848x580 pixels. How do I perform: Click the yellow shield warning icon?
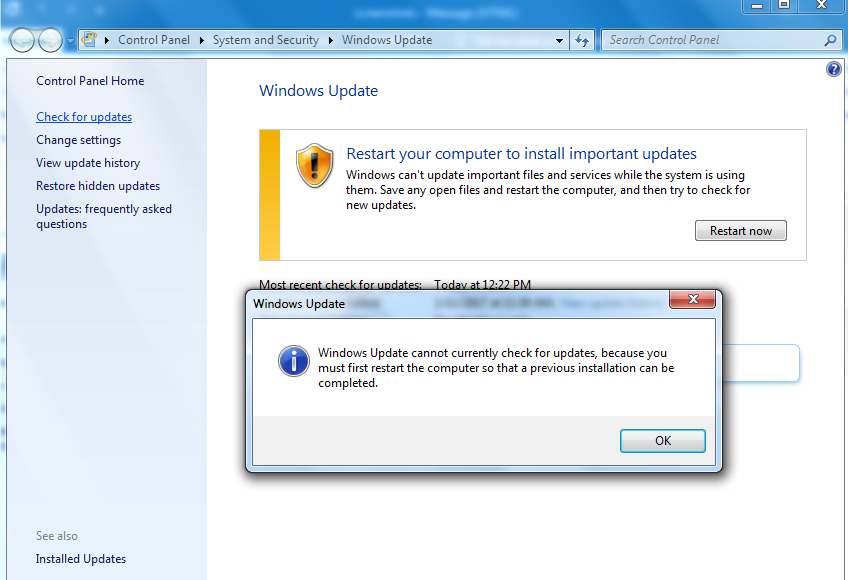[x=314, y=166]
